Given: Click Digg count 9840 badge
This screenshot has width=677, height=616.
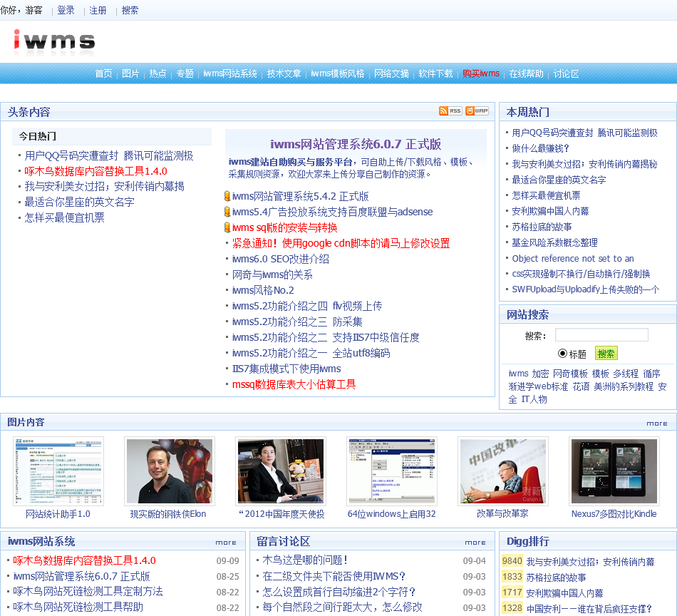Looking at the screenshot, I should (x=512, y=560).
